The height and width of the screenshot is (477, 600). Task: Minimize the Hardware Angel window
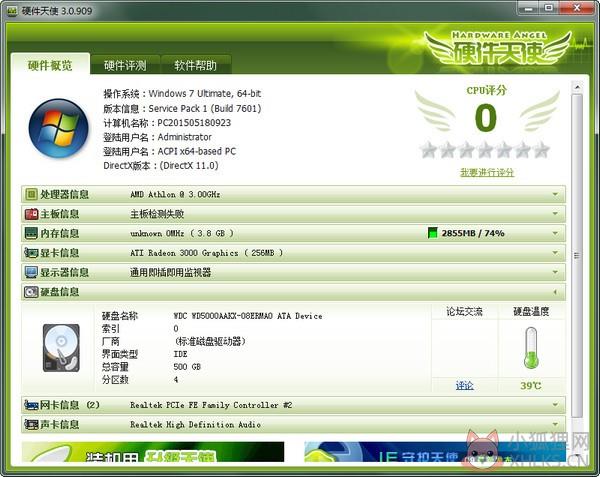(530, 8)
